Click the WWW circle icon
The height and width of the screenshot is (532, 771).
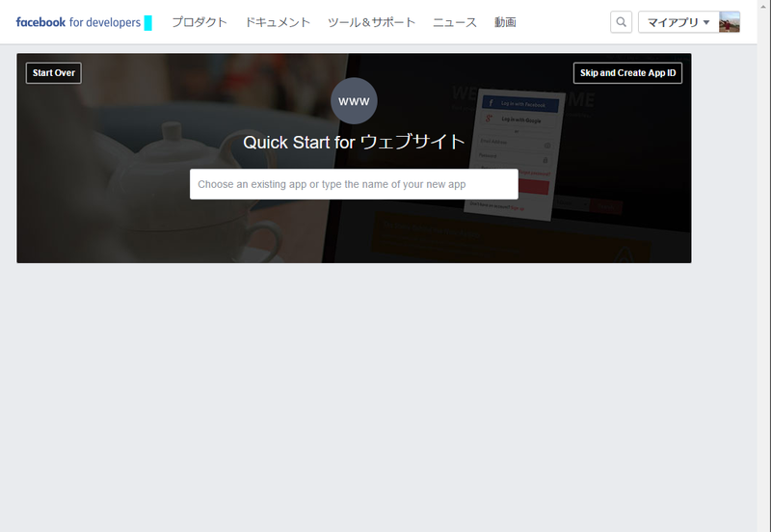pyautogui.click(x=354, y=101)
